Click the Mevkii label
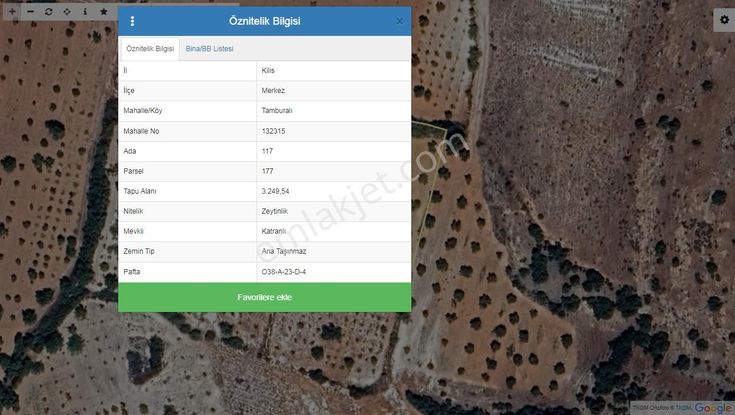Image resolution: width=735 pixels, height=415 pixels. (133, 231)
